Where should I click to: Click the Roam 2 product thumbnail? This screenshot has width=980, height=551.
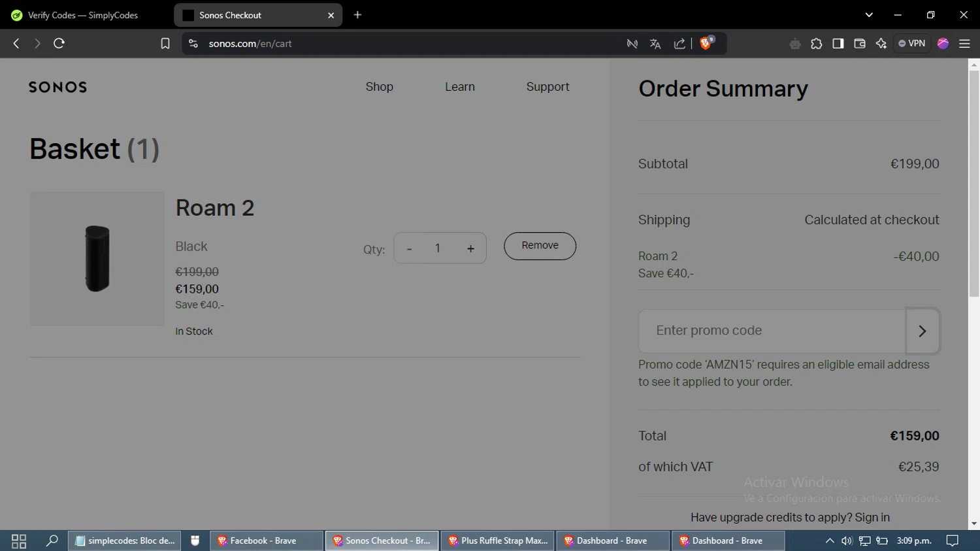(97, 258)
